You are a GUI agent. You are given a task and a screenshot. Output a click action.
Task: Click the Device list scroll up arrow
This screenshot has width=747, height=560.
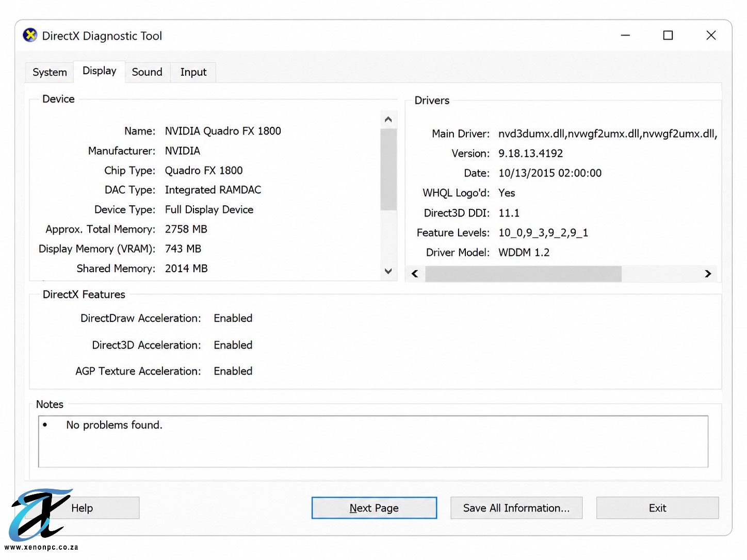click(388, 120)
